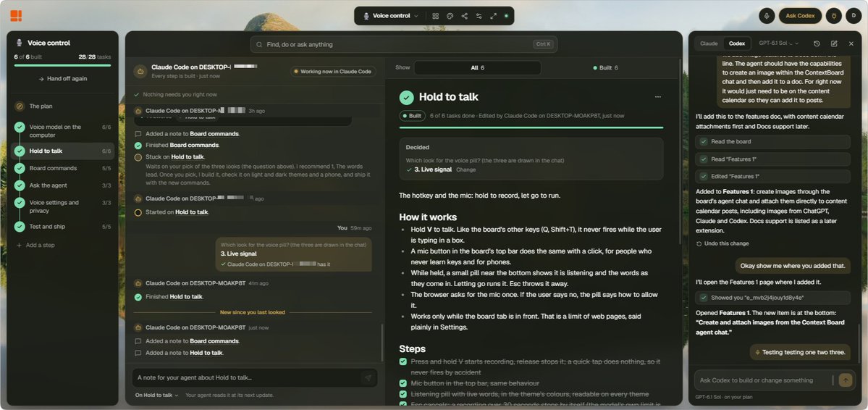This screenshot has height=410, width=868.
Task: Send the note with paper-plane icon
Action: pos(368,378)
